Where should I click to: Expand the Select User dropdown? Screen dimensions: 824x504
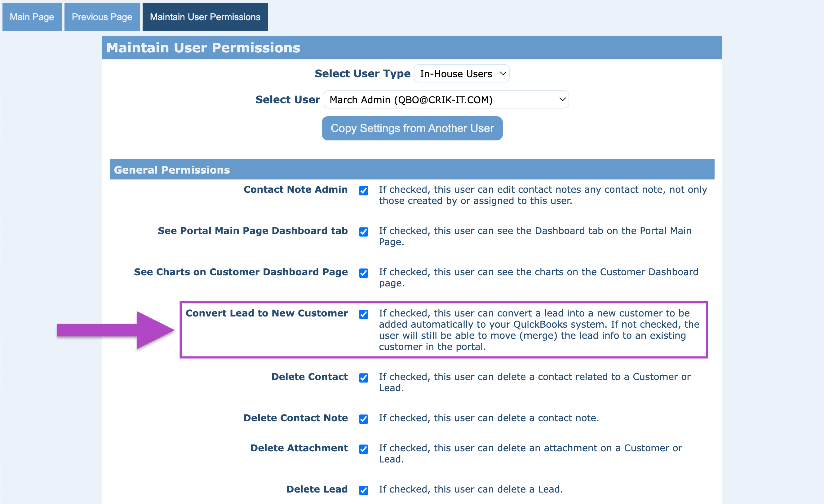tap(446, 100)
